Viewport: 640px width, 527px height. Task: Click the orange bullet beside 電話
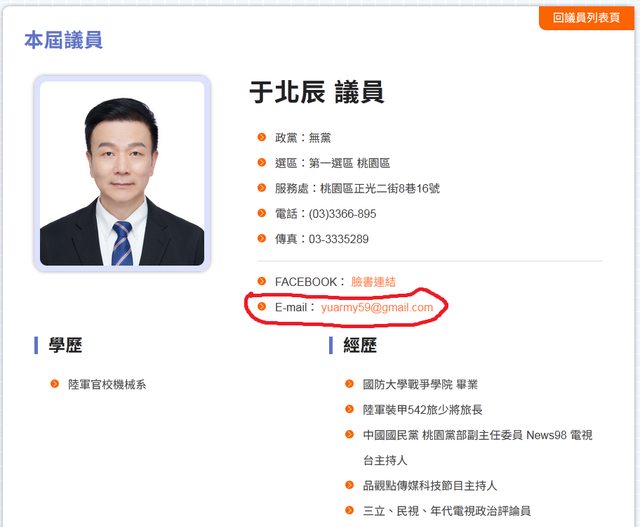[262, 213]
